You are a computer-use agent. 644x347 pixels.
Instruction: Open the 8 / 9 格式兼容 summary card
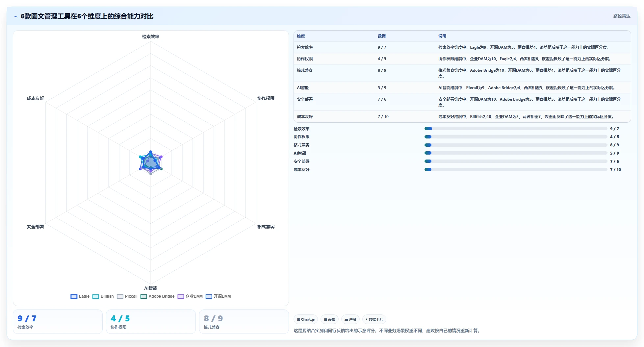pyautogui.click(x=244, y=322)
